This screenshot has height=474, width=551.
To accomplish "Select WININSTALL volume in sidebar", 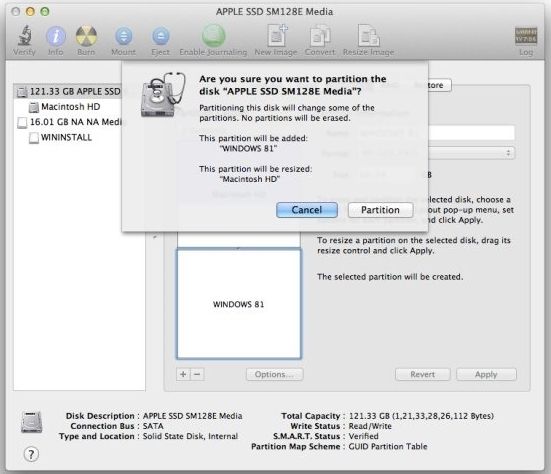I will click(66, 137).
